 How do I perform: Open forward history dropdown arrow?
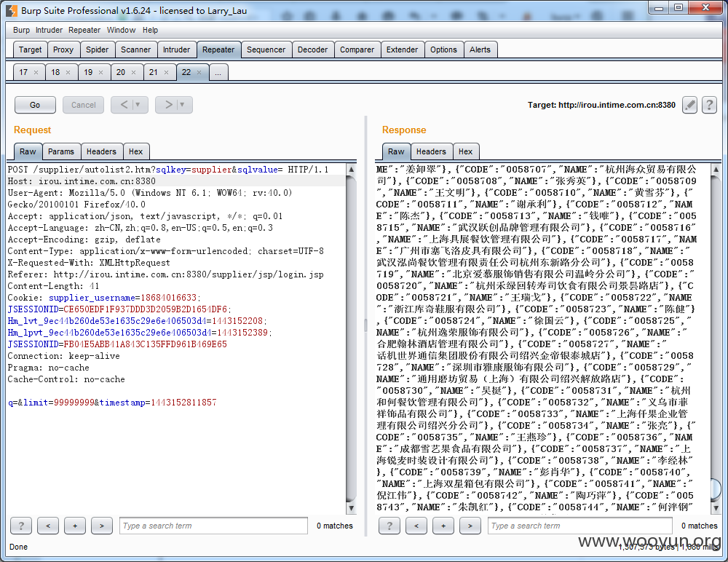tap(183, 105)
